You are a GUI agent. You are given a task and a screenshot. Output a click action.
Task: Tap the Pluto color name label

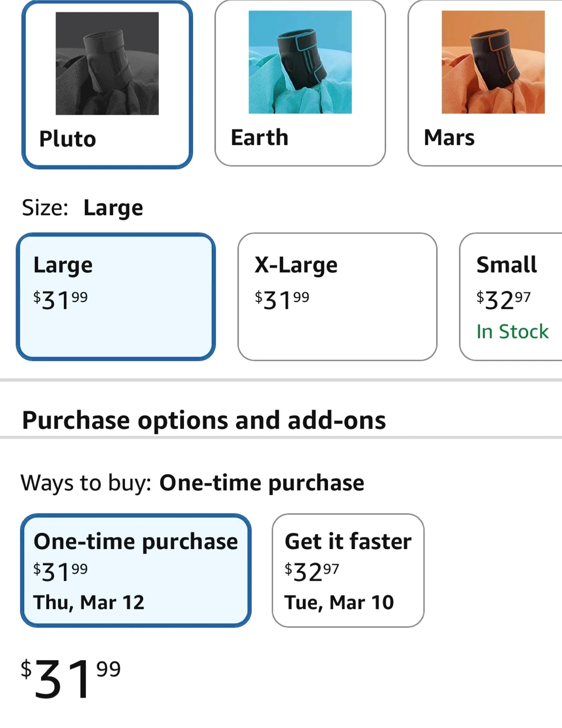click(x=68, y=139)
